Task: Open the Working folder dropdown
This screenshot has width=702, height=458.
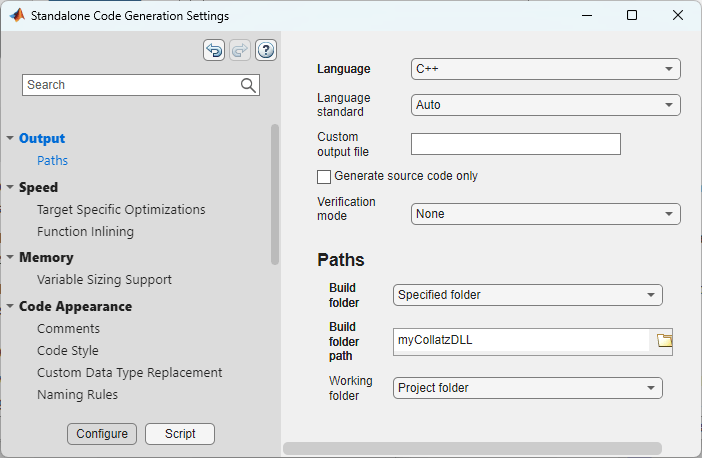Action: [527, 388]
